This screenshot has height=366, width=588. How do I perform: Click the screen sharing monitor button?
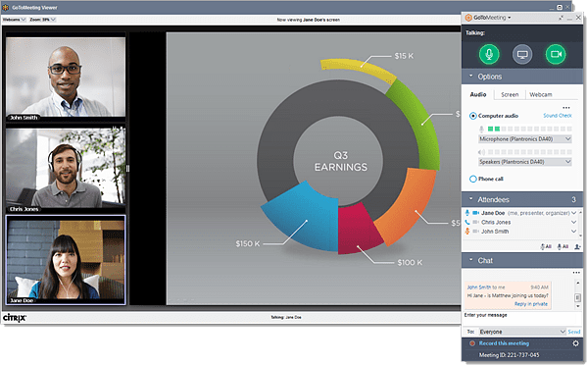(522, 54)
